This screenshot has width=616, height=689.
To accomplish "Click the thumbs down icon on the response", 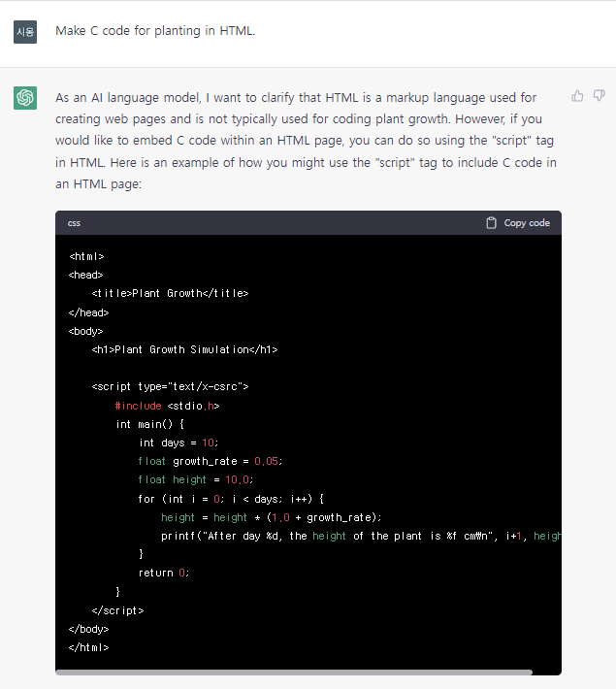I will pyautogui.click(x=599, y=95).
